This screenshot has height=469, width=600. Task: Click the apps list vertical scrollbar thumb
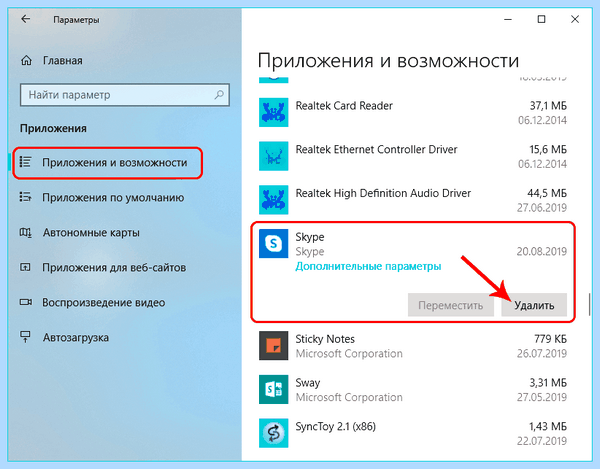[x=589, y=305]
